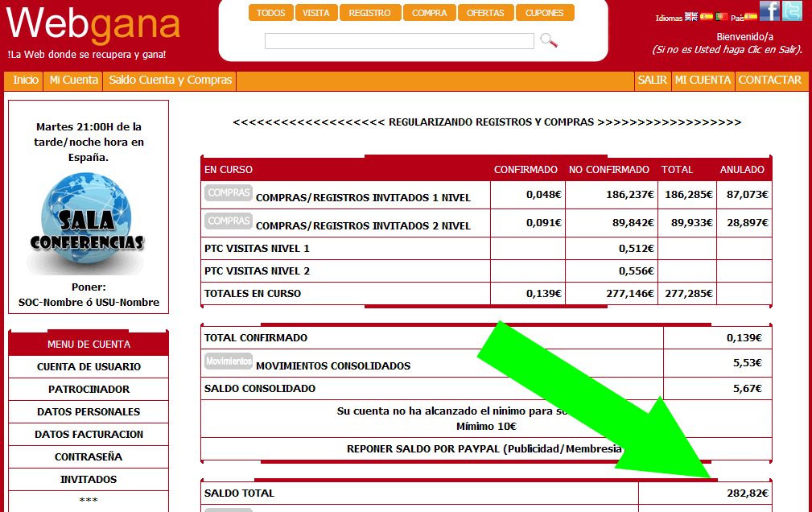Click the 186,237€ no confirmado value

coord(629,195)
